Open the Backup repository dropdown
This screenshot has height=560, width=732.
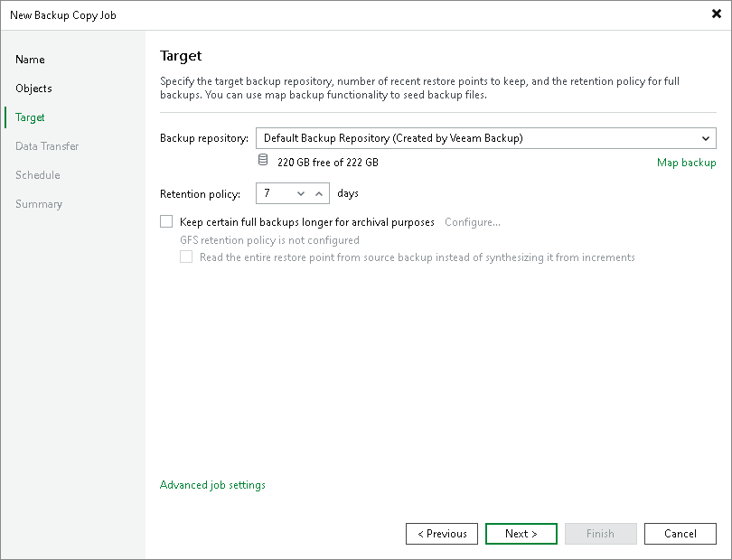[707, 138]
